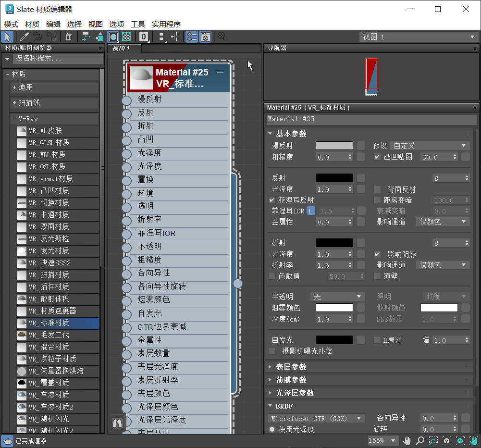
Task: Pick material from object with eyedropper
Action: coord(24,37)
